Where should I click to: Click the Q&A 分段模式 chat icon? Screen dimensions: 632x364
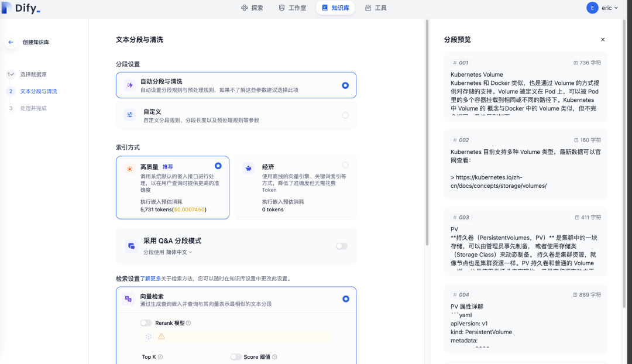131,246
